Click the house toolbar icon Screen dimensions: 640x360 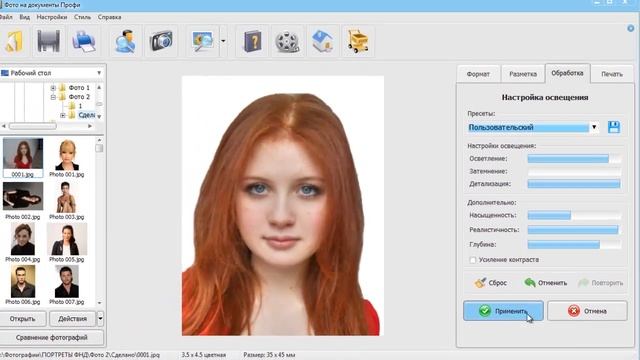tap(322, 42)
